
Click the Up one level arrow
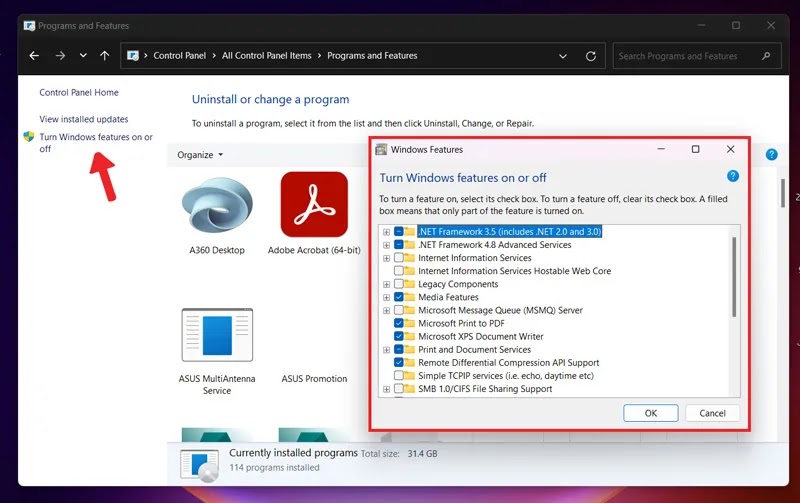(105, 56)
